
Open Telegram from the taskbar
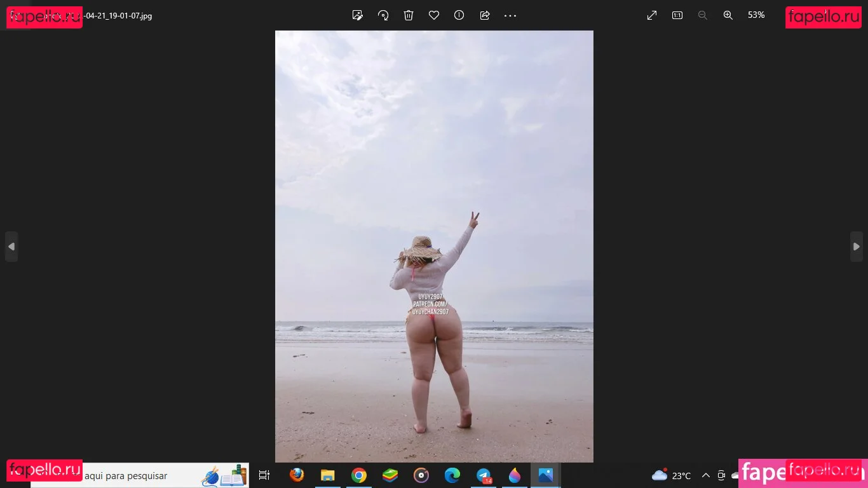(x=484, y=475)
